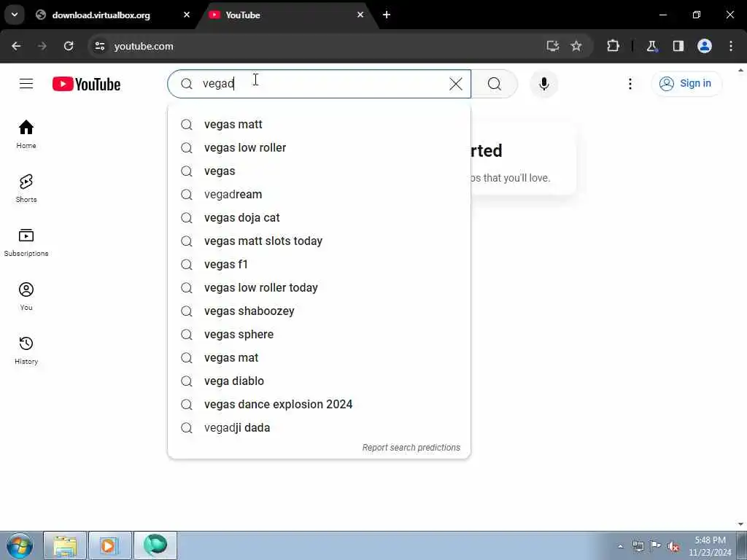Open the Chrome profile avatar
The height and width of the screenshot is (560, 747).
(704, 46)
